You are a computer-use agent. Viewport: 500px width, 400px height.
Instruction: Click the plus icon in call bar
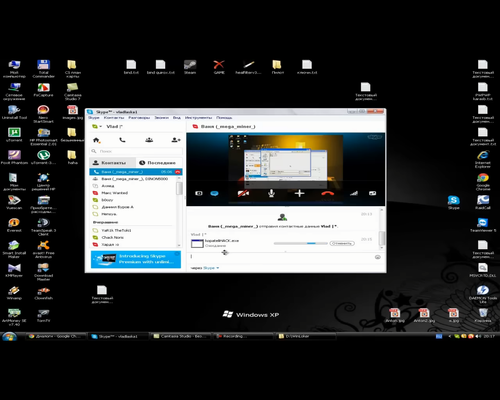[x=299, y=193]
